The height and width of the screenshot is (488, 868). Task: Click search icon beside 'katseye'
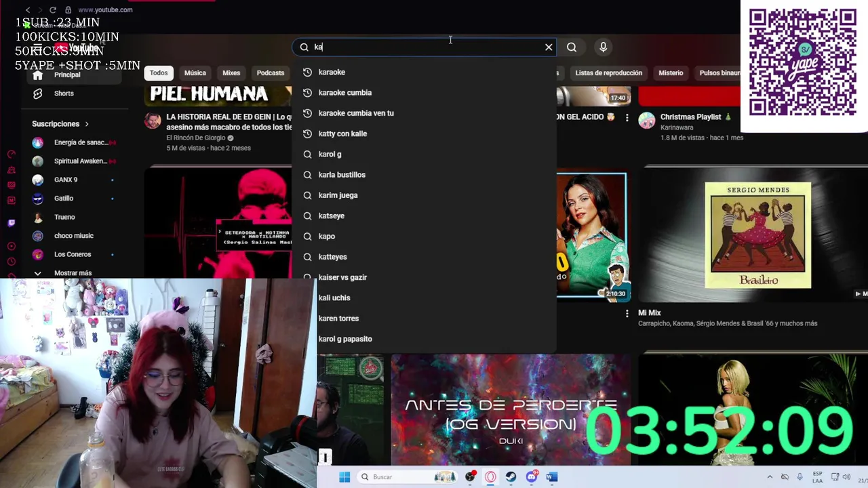pyautogui.click(x=307, y=216)
